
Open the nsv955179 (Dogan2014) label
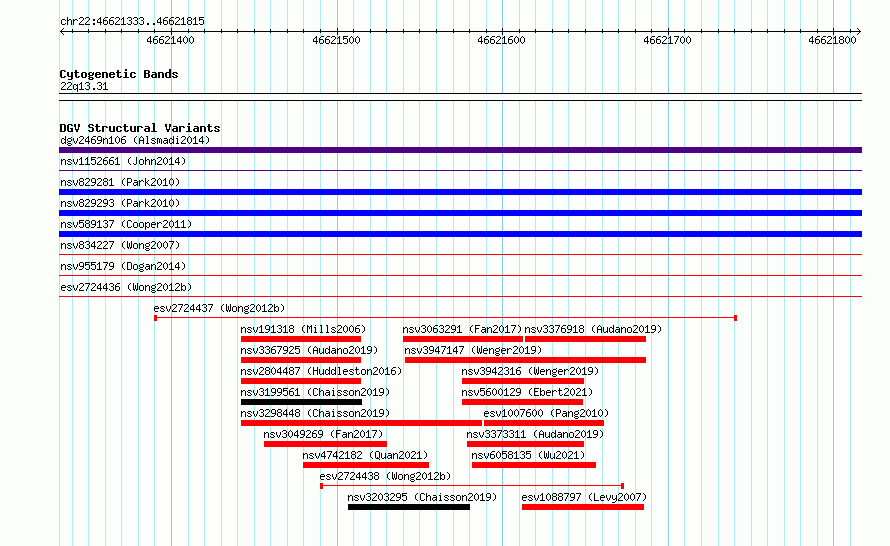point(123,266)
